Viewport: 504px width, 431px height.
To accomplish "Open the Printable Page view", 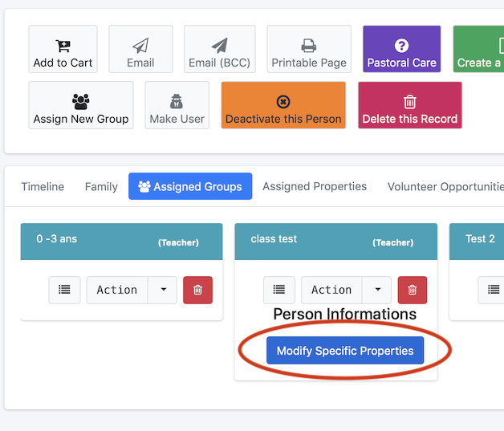I will pyautogui.click(x=309, y=49).
